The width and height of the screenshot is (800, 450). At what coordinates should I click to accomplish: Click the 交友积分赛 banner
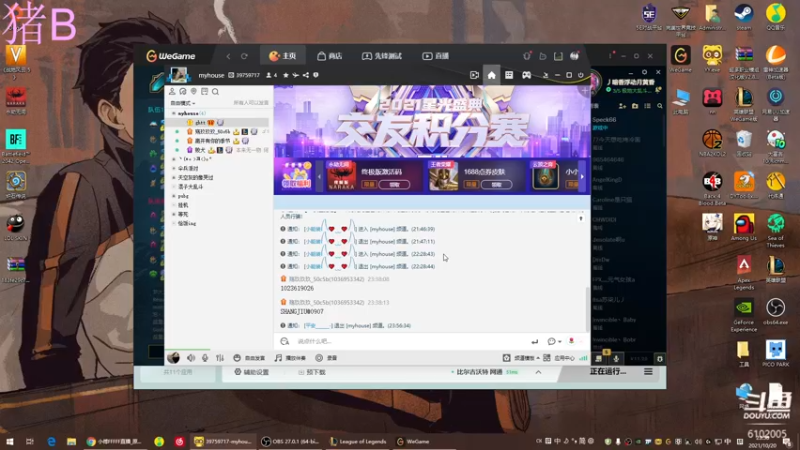pyautogui.click(x=432, y=121)
